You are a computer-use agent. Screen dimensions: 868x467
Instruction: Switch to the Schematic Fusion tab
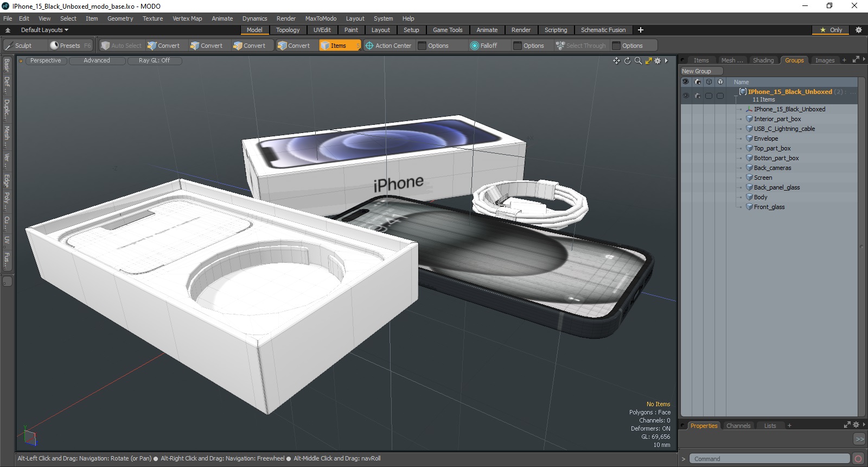point(603,30)
